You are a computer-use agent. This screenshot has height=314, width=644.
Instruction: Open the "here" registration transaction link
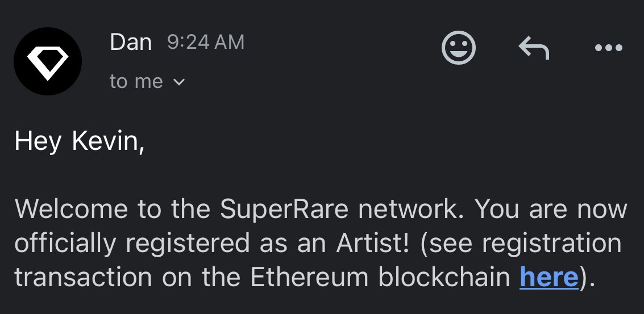tap(549, 277)
